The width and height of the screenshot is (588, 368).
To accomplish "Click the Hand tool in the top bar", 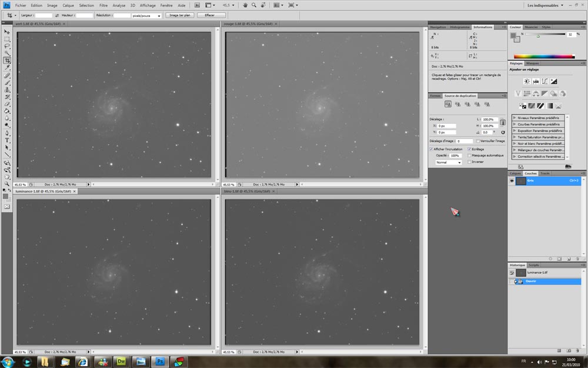I will (x=245, y=5).
